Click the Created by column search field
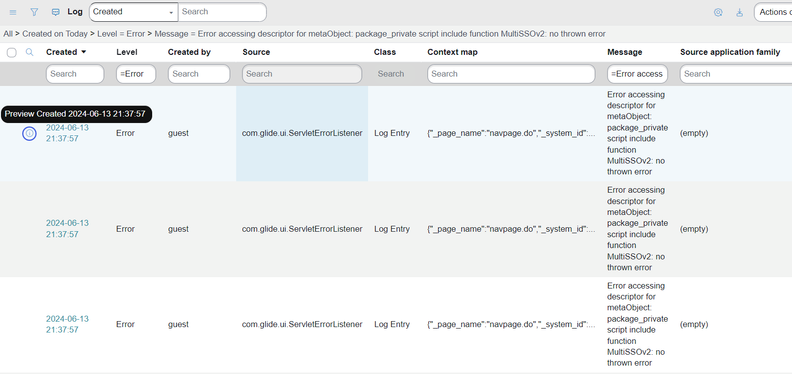Viewport: 792px width, 374px height. 199,74
